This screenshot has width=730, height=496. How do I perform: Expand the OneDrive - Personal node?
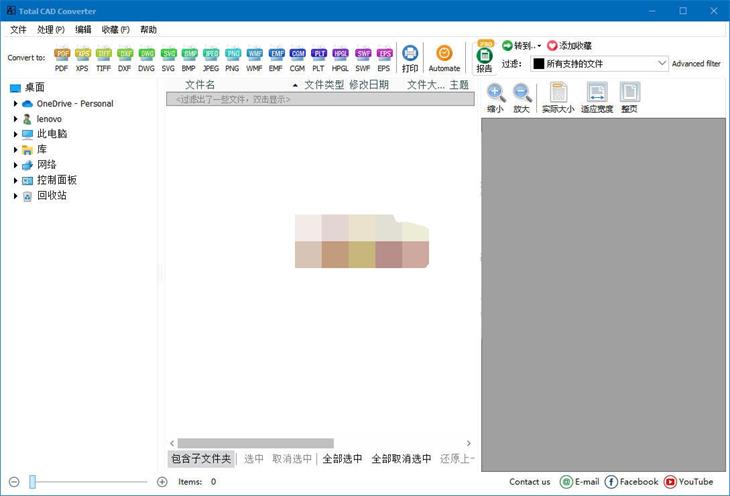(15, 103)
